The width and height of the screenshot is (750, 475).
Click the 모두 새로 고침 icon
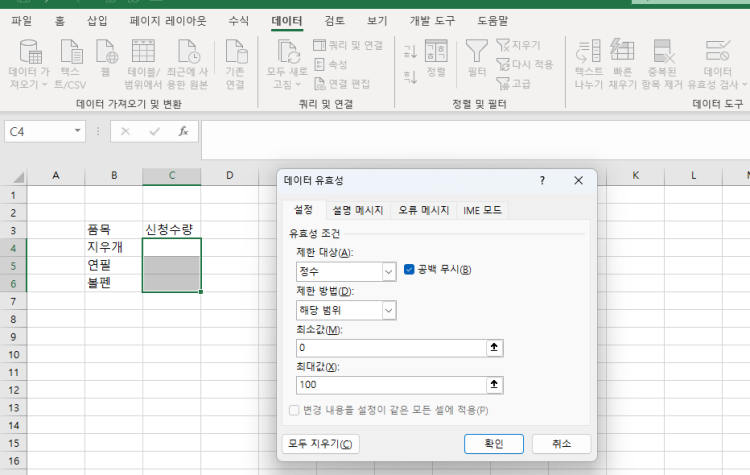tap(287, 52)
